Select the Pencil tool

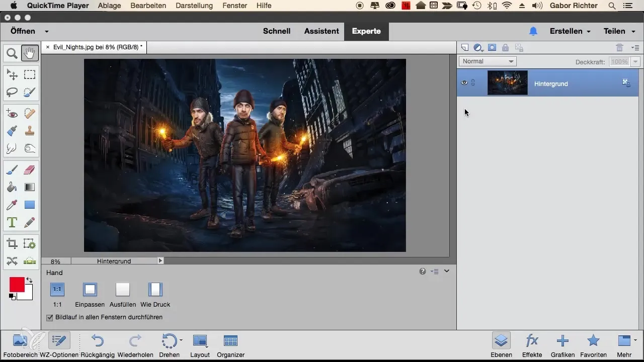click(x=30, y=222)
